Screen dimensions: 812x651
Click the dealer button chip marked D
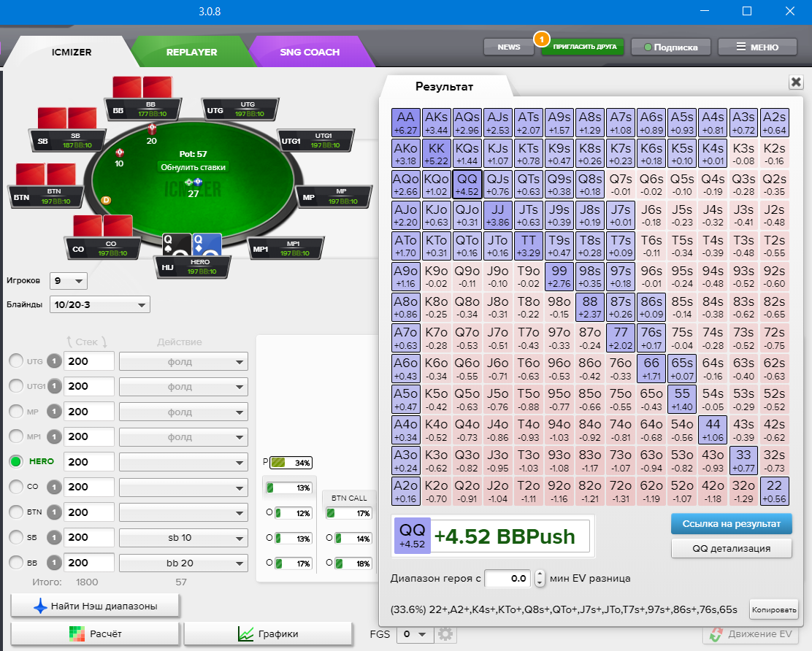click(x=106, y=200)
